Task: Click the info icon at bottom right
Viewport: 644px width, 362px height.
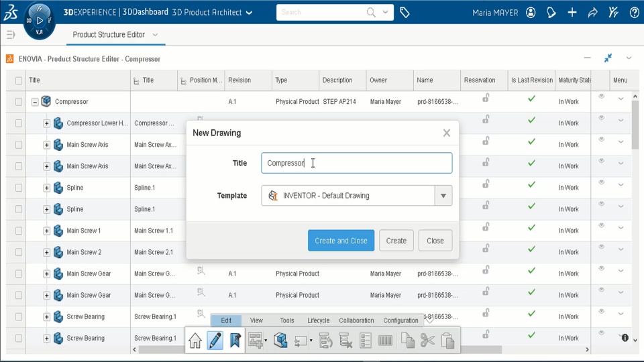Action: pos(625,337)
